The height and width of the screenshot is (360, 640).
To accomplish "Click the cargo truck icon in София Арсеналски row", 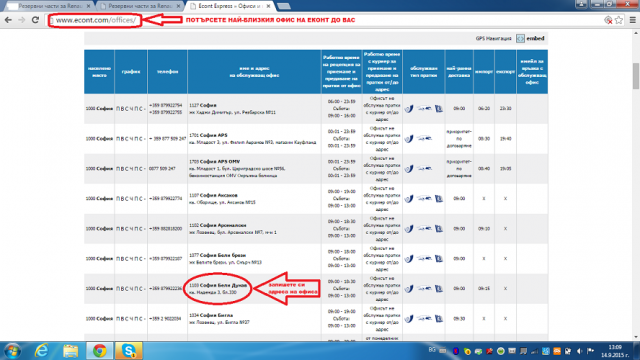I will pos(424,229).
